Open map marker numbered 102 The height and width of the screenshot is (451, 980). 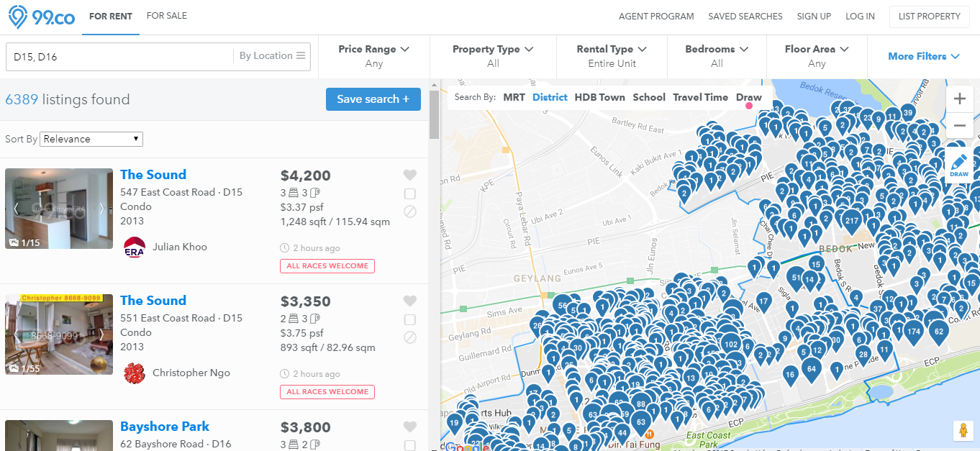pyautogui.click(x=730, y=344)
